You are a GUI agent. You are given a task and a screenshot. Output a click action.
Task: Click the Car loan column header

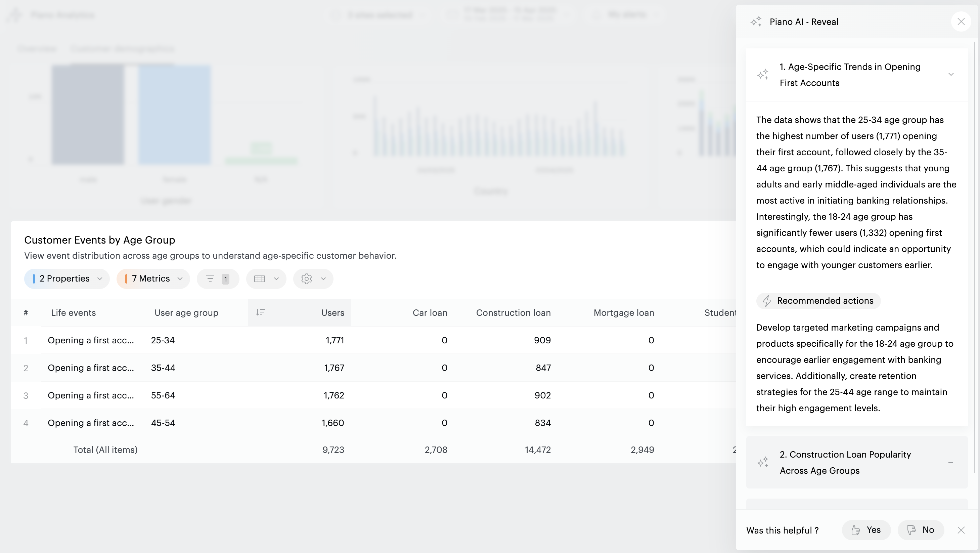click(x=430, y=312)
